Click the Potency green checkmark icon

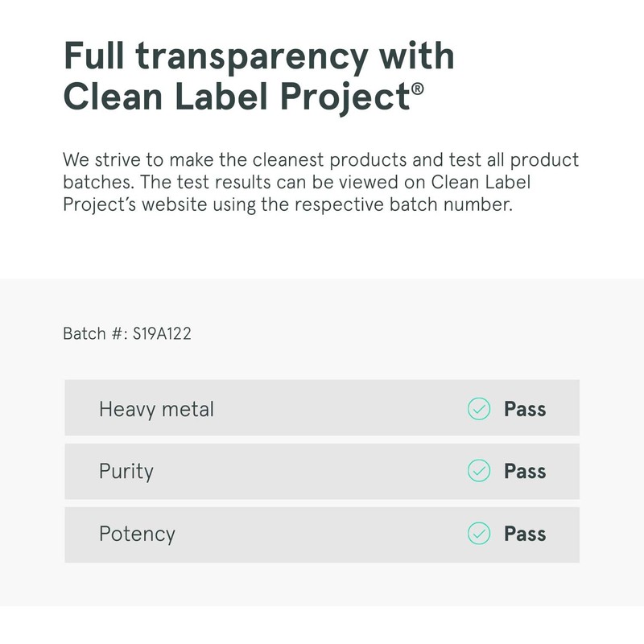pyautogui.click(x=479, y=534)
